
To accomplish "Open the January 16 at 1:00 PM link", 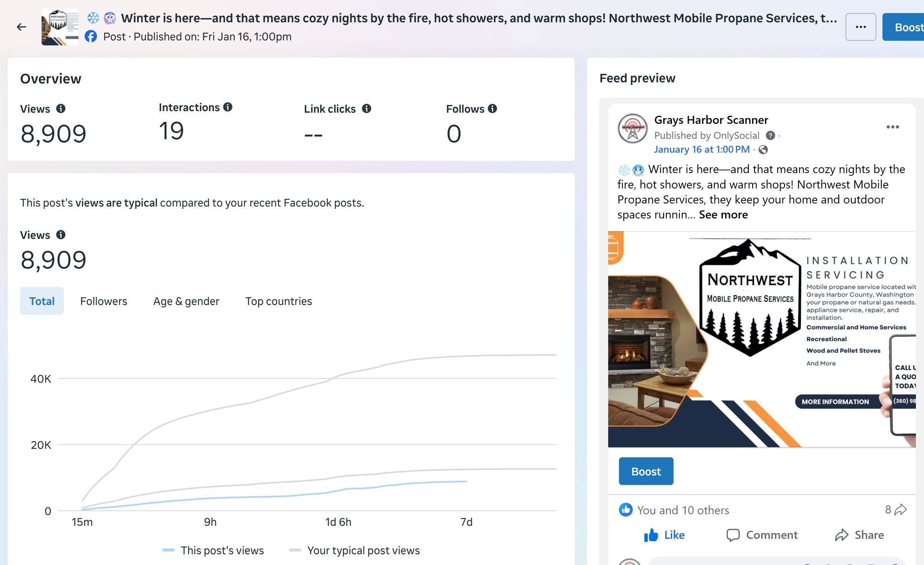I will coord(702,149).
